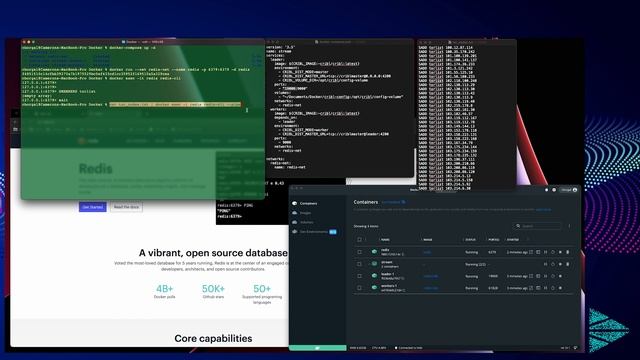Open leader-1 port 19000 link

pyautogui.click(x=493, y=276)
